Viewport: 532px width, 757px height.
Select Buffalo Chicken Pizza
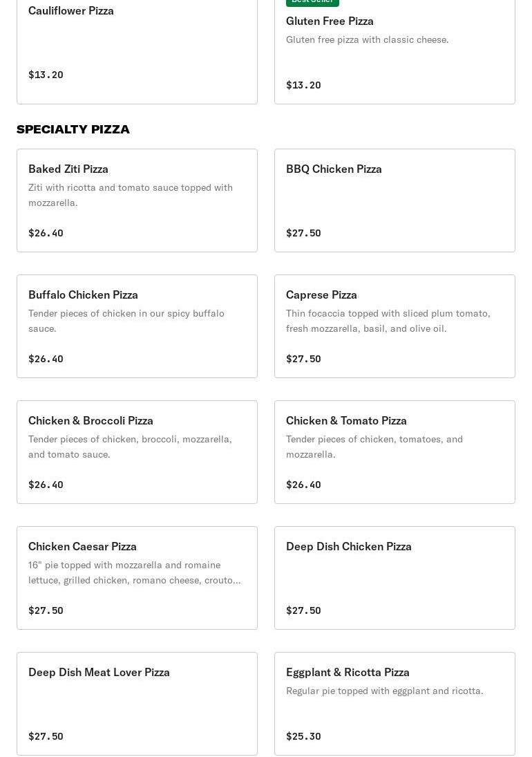(x=137, y=326)
